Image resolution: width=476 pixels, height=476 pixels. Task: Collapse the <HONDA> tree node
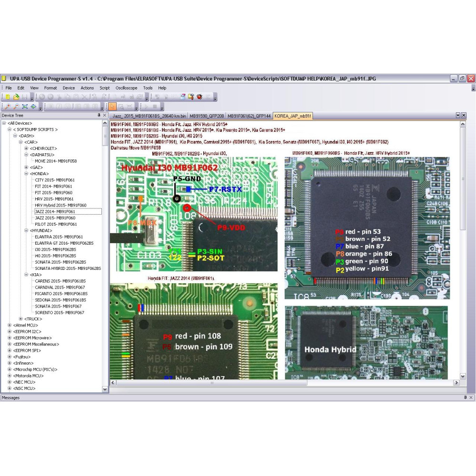[26, 174]
